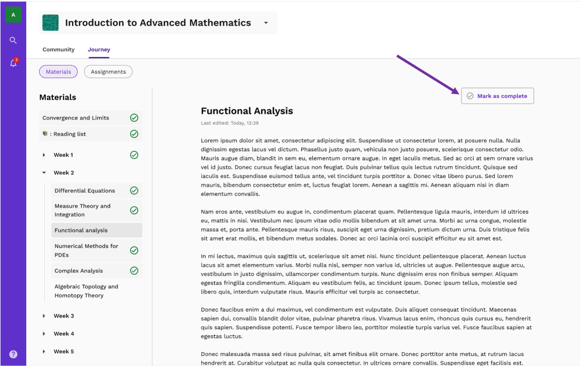Click the course thumbnail next to the title
The width and height of the screenshot is (588, 366).
[50, 22]
